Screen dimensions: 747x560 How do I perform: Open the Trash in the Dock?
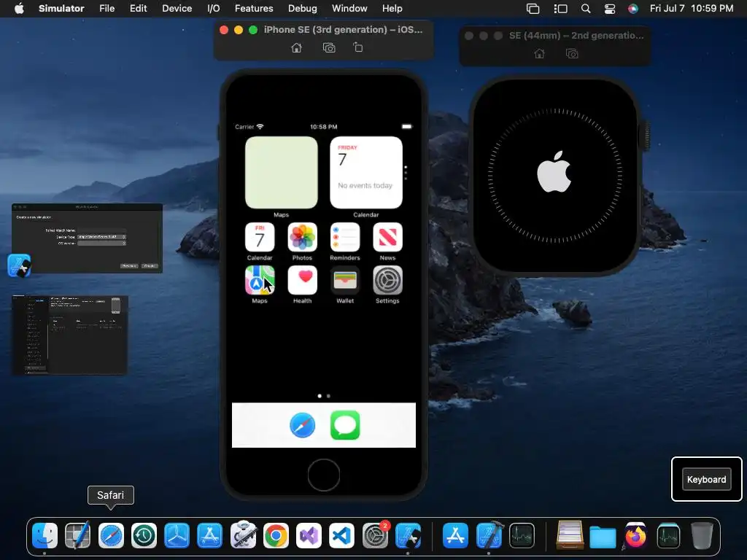coord(702,536)
